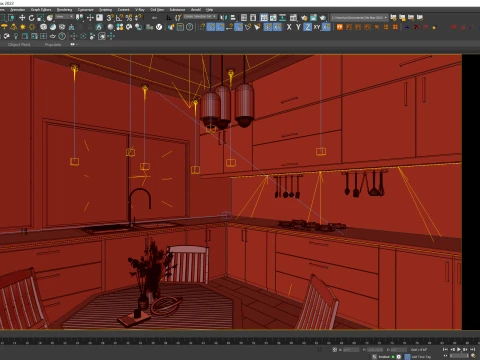
Task: Toggle absolute/offset transform type-in icon
Action: pyautogui.click(x=335, y=350)
